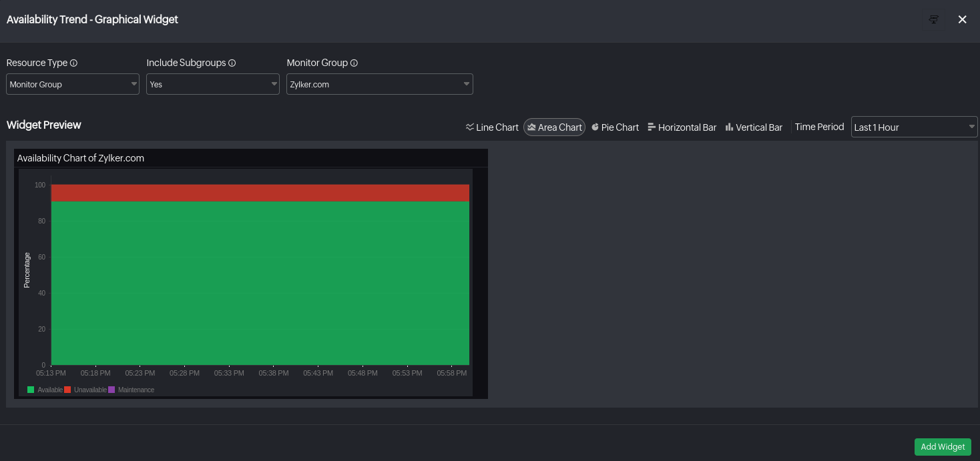Click the Monitor Group info icon
The image size is (980, 461).
tap(354, 63)
